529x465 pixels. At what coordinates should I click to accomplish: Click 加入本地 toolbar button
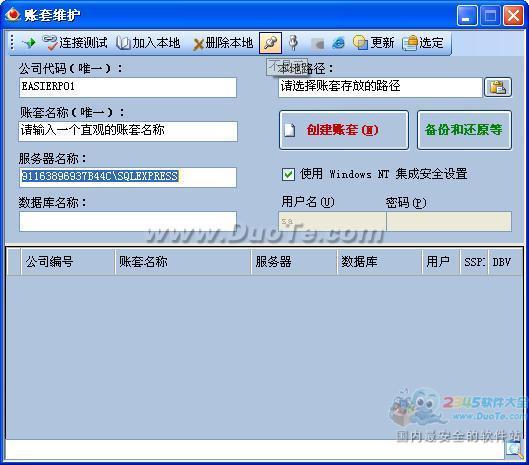[x=148, y=43]
